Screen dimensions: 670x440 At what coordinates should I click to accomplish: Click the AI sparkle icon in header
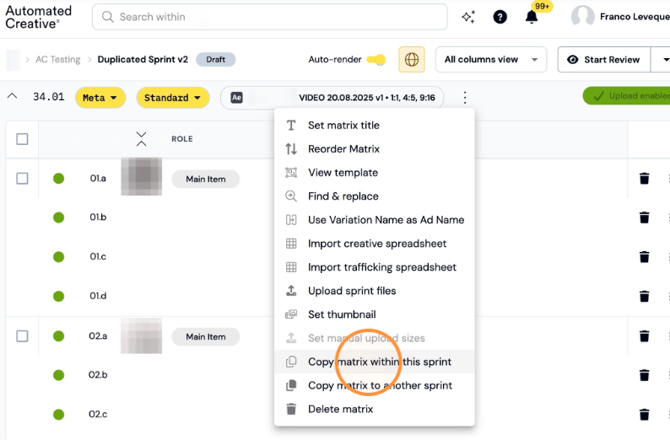(468, 17)
